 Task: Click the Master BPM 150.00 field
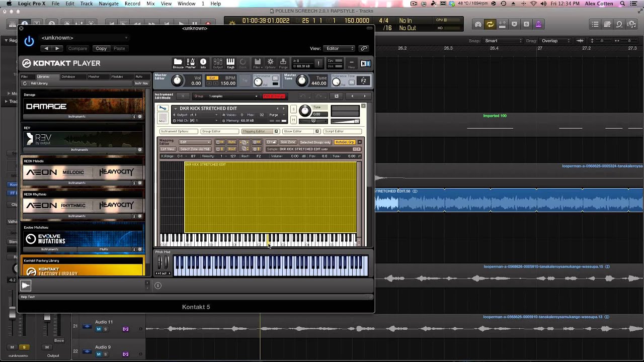pyautogui.click(x=228, y=83)
